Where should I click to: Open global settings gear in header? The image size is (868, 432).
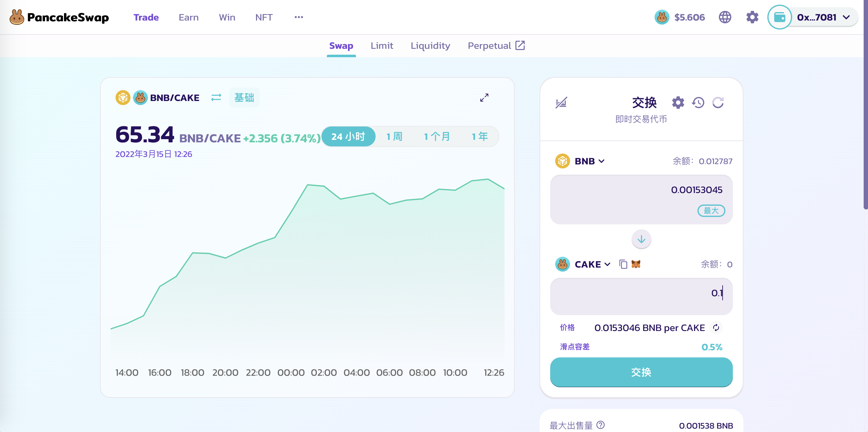point(752,17)
